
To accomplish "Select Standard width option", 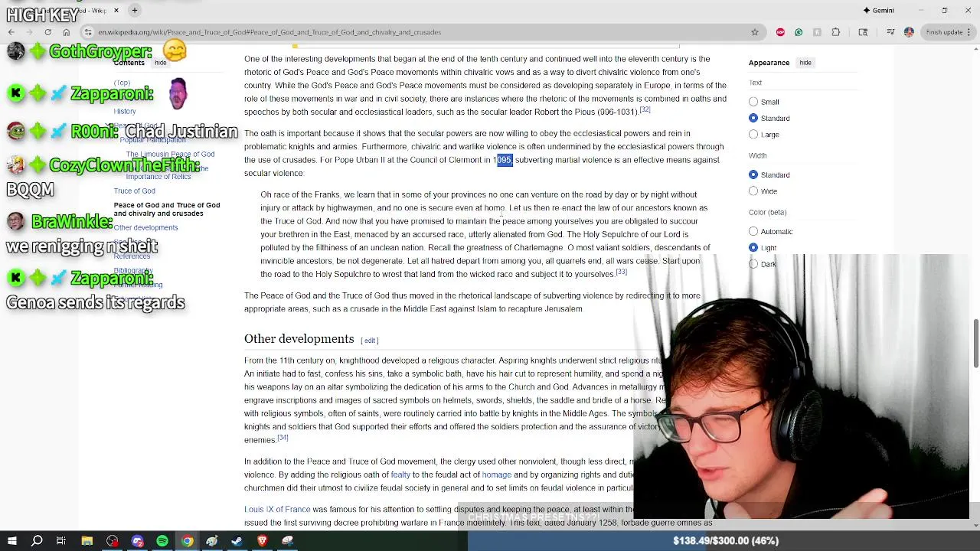I will point(753,174).
